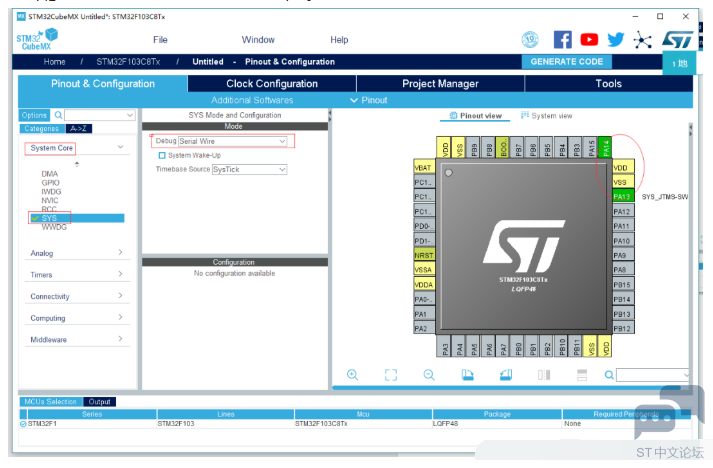Switch to System view
This screenshot has height=468, width=713.
click(x=547, y=116)
